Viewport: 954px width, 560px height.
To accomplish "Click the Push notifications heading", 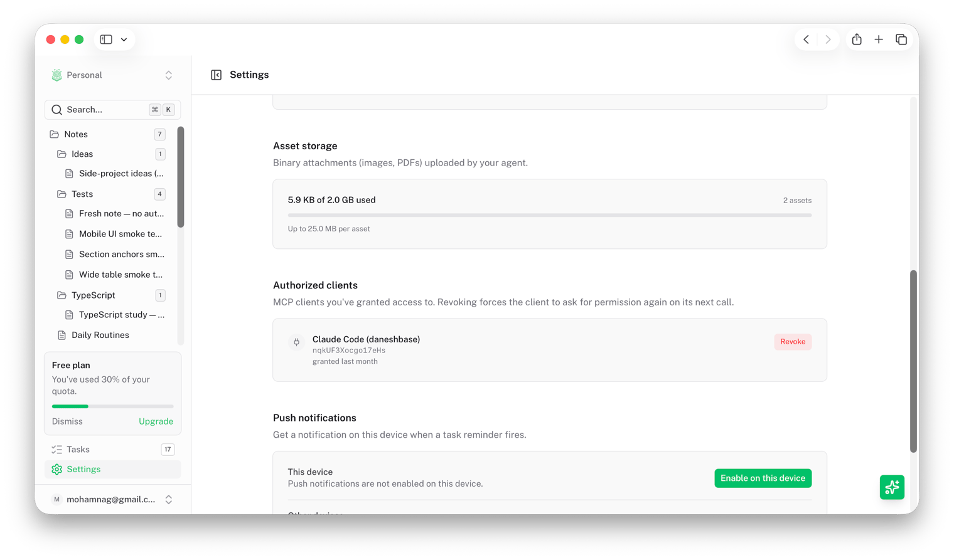I will 314,418.
